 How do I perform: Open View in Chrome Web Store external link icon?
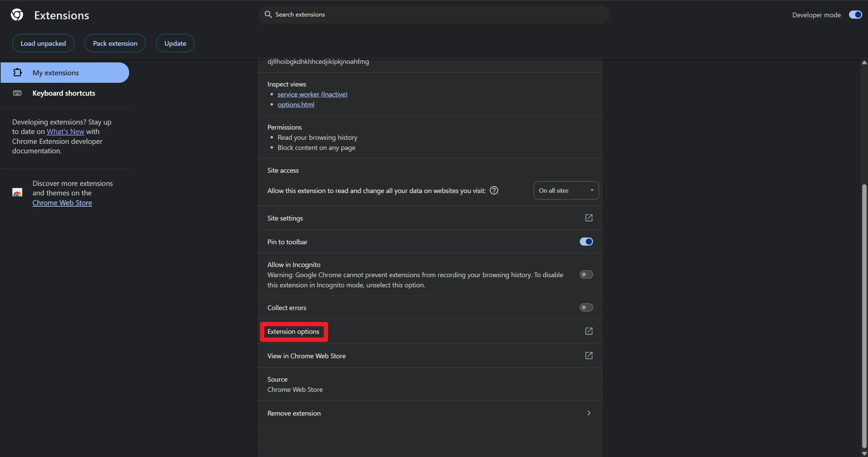589,356
